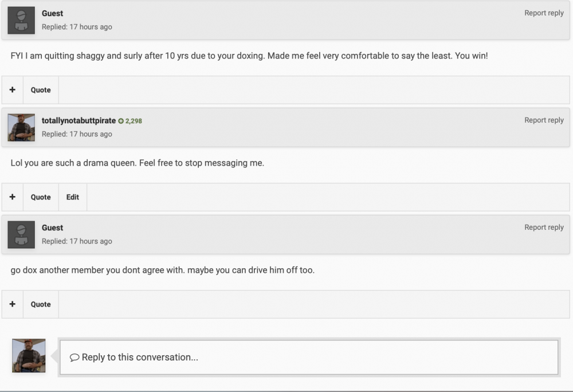Click the first "Guest" author name
573x392 pixels.
(52, 13)
